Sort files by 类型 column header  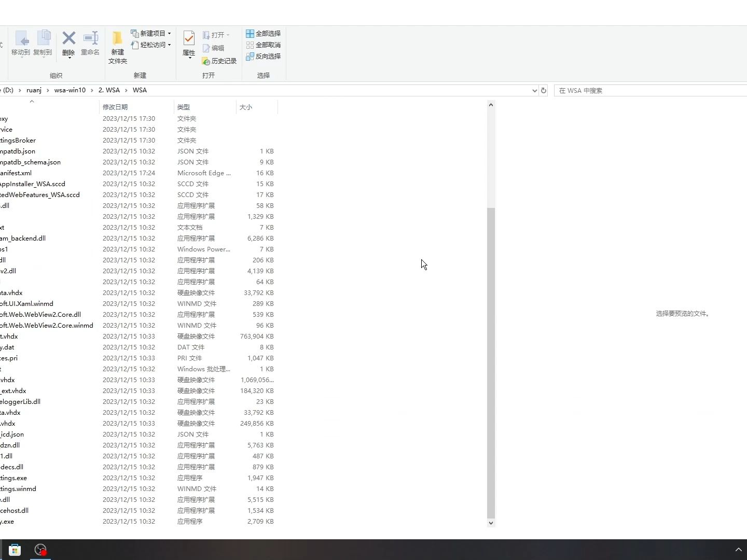click(205, 107)
